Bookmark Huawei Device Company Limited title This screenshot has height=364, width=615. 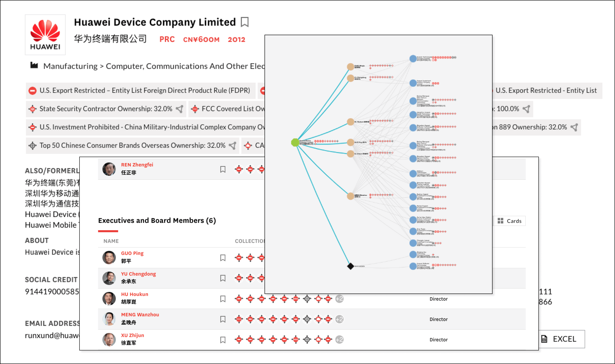coord(244,22)
